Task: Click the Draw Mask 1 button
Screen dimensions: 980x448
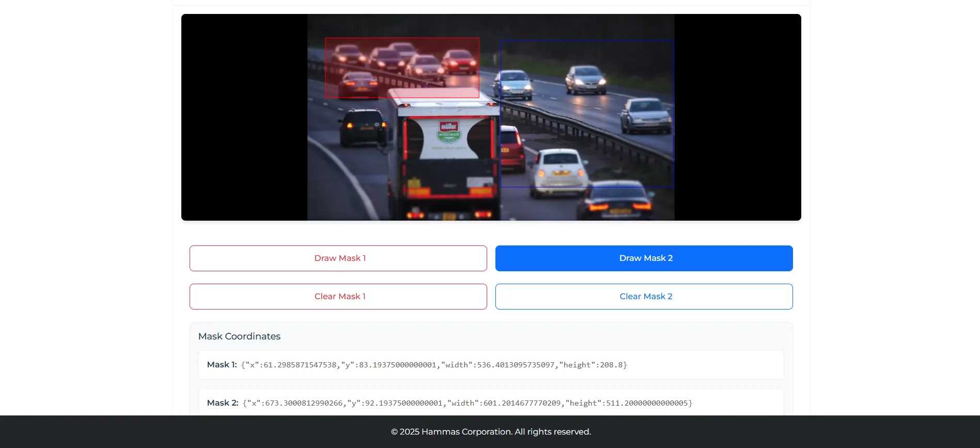Action: coord(338,258)
